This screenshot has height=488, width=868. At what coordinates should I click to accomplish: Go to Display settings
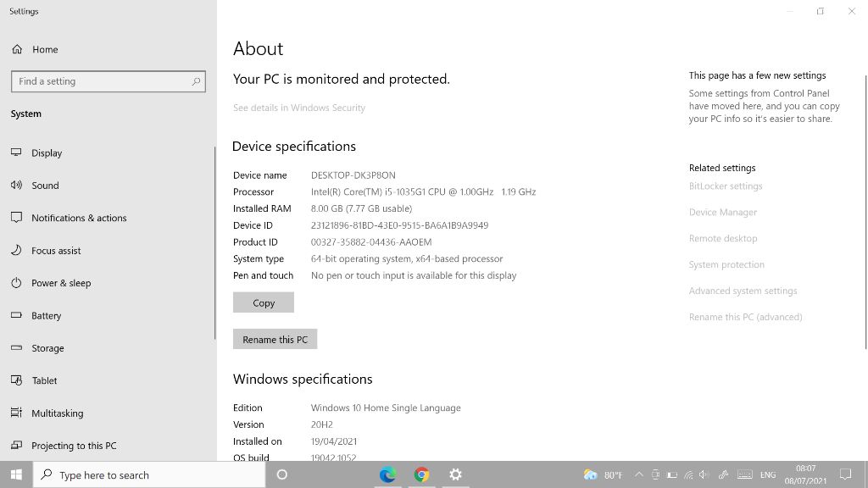click(x=47, y=152)
